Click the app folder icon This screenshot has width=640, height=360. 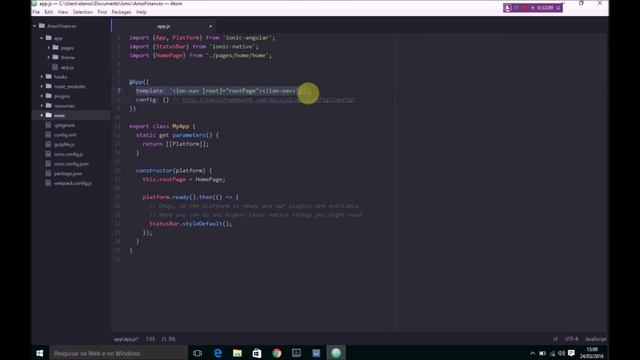(49, 38)
